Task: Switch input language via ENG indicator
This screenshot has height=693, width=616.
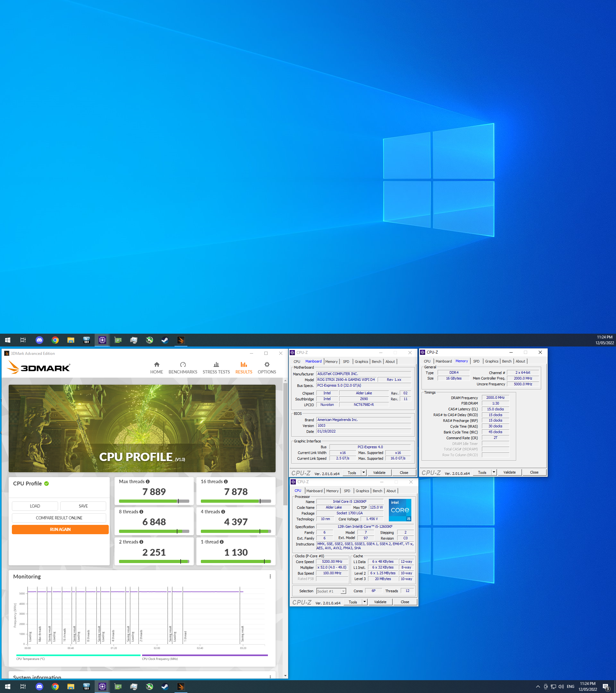Action: click(x=570, y=687)
